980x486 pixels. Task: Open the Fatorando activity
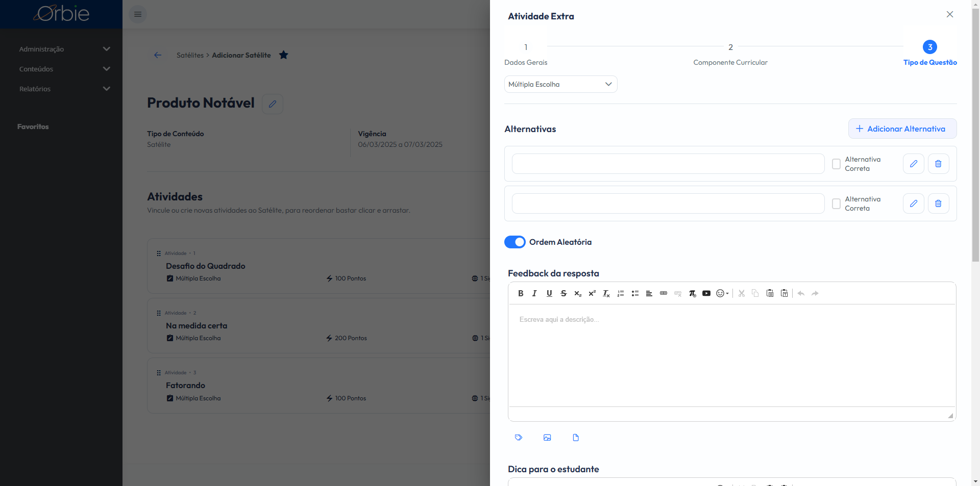pos(185,386)
